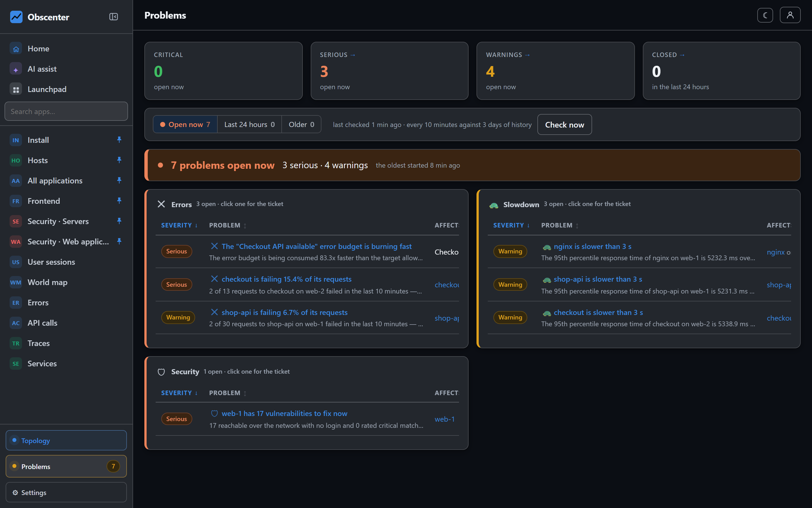Open Checkout API error budget problem
812x508 pixels.
point(316,246)
